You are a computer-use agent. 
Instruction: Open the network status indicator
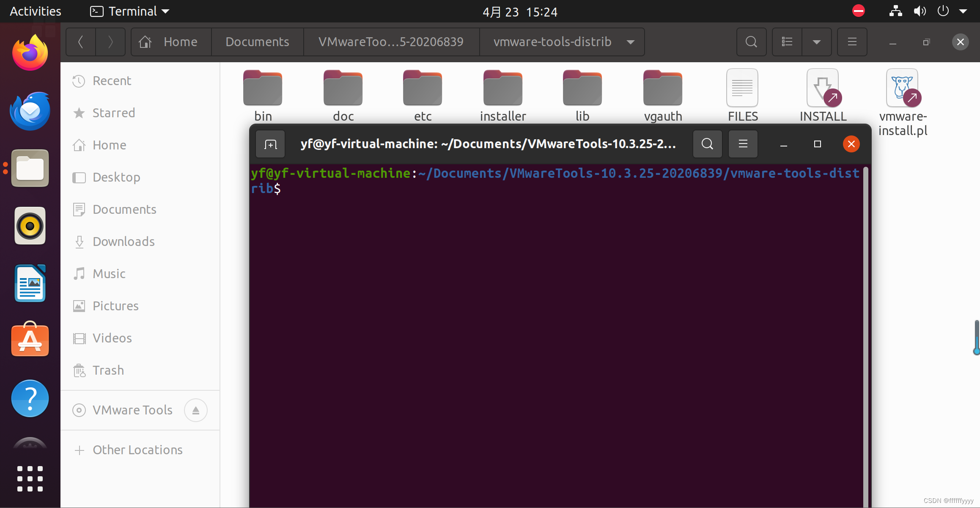(x=895, y=11)
